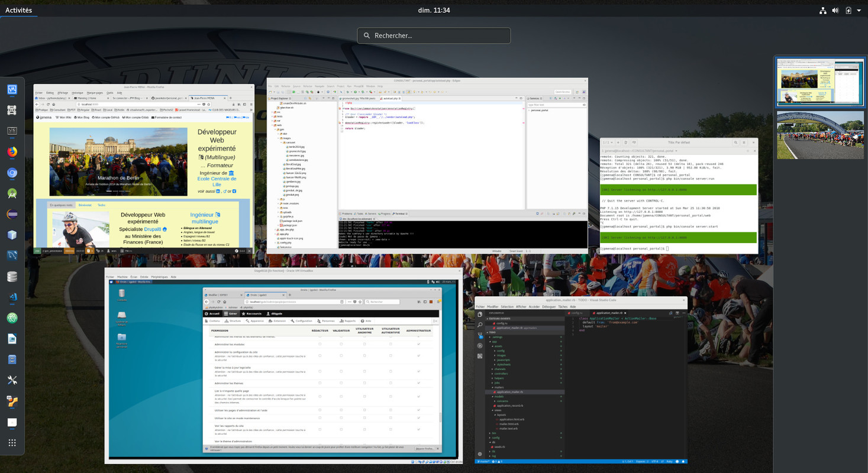The image size is (868, 473).
Task: Click Drupal8 link on Firefox page
Action: (x=153, y=229)
